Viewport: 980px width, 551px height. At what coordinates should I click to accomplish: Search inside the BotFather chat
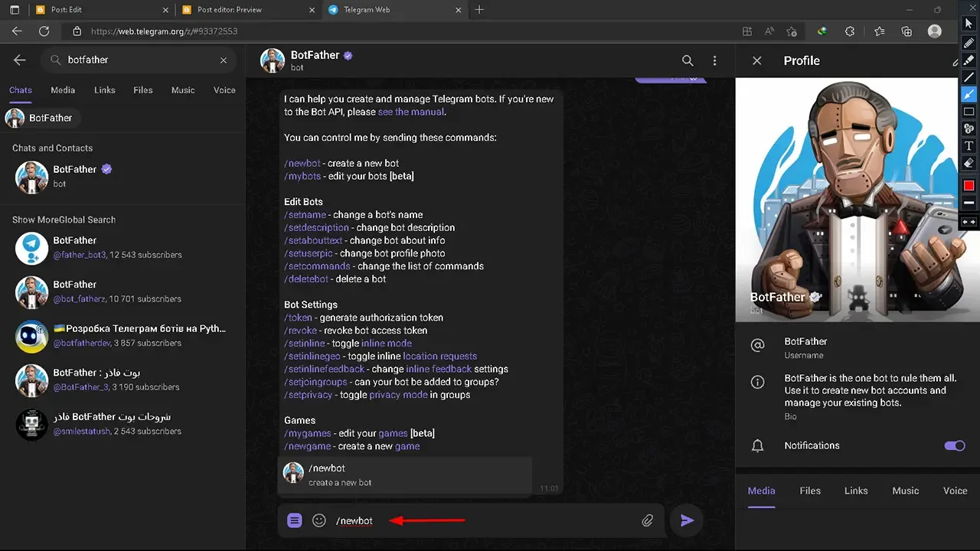pos(688,60)
